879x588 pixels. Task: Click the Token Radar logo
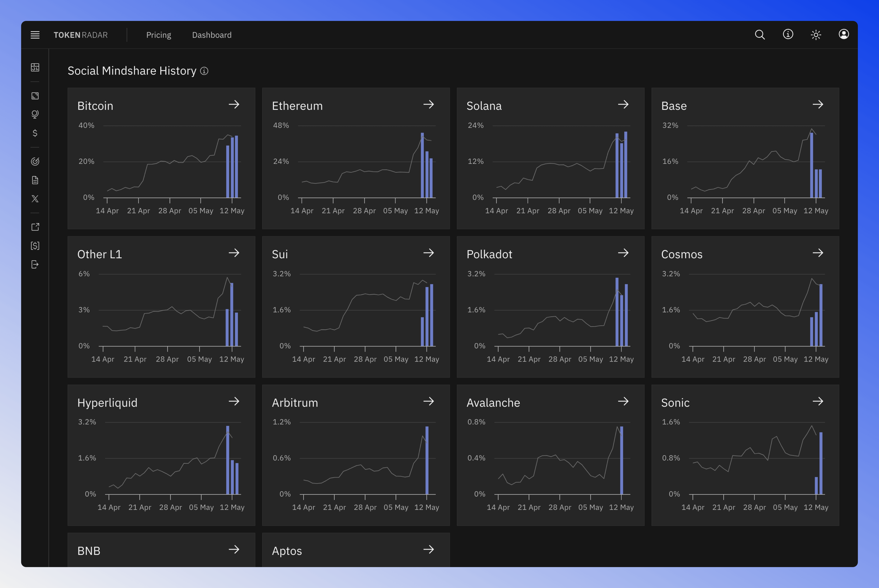pos(81,35)
